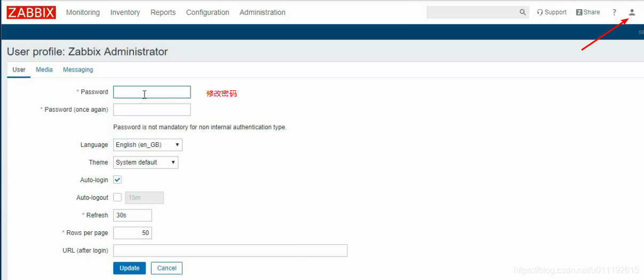
Task: Focus the Password field
Action: (152, 92)
